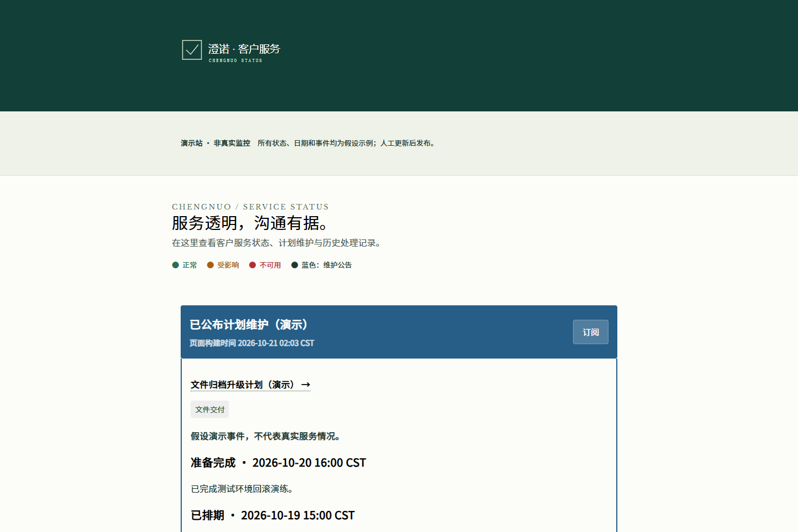This screenshot has height=532, width=798.
Task: Click the dark 维护公告 legend dot
Action: (x=295, y=265)
